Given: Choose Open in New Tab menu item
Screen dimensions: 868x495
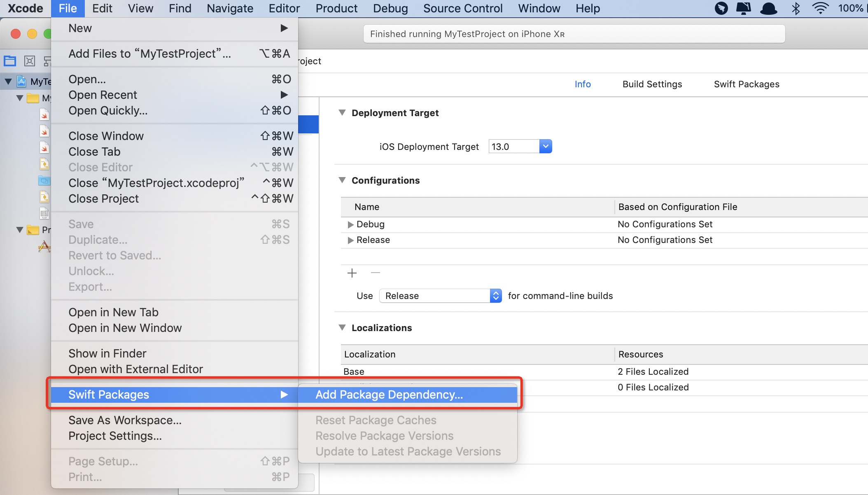Looking at the screenshot, I should pos(175,312).
